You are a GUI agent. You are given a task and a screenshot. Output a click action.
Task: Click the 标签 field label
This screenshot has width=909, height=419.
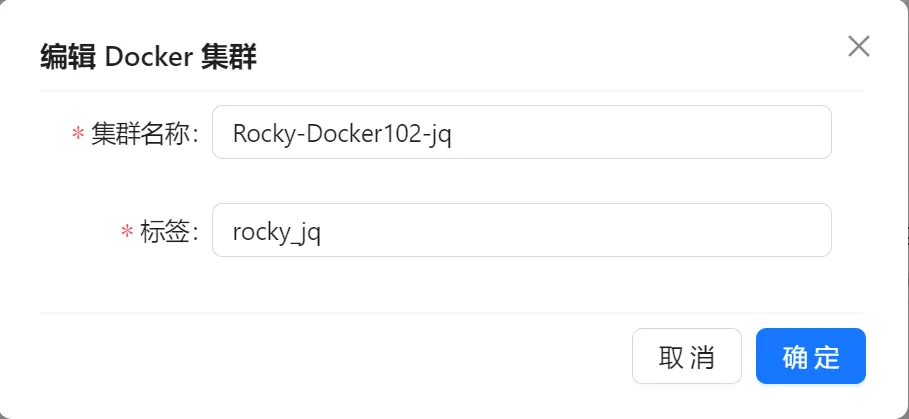coord(169,231)
